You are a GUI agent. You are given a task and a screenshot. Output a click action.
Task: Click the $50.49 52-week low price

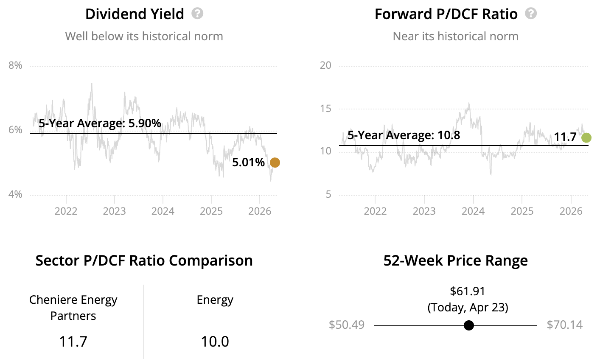(346, 325)
